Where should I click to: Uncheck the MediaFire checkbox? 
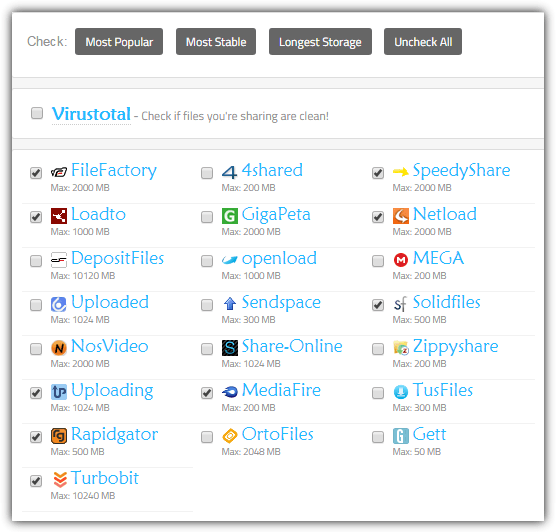(207, 393)
